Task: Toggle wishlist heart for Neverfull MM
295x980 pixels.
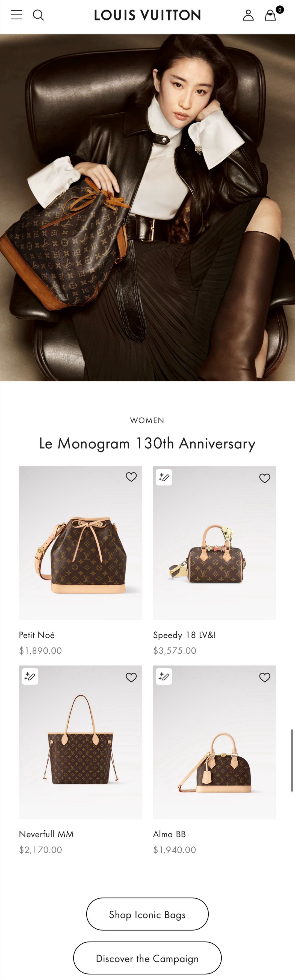Action: coord(131,677)
